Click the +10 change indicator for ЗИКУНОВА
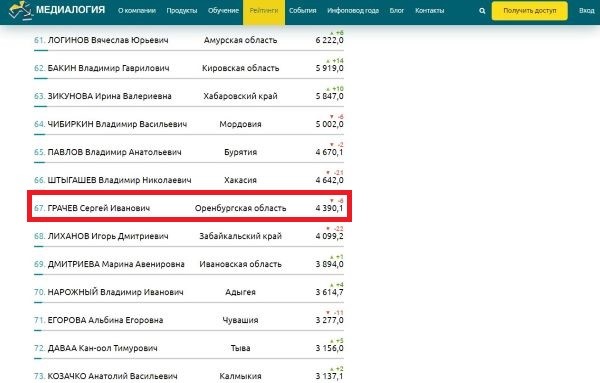 335,89
